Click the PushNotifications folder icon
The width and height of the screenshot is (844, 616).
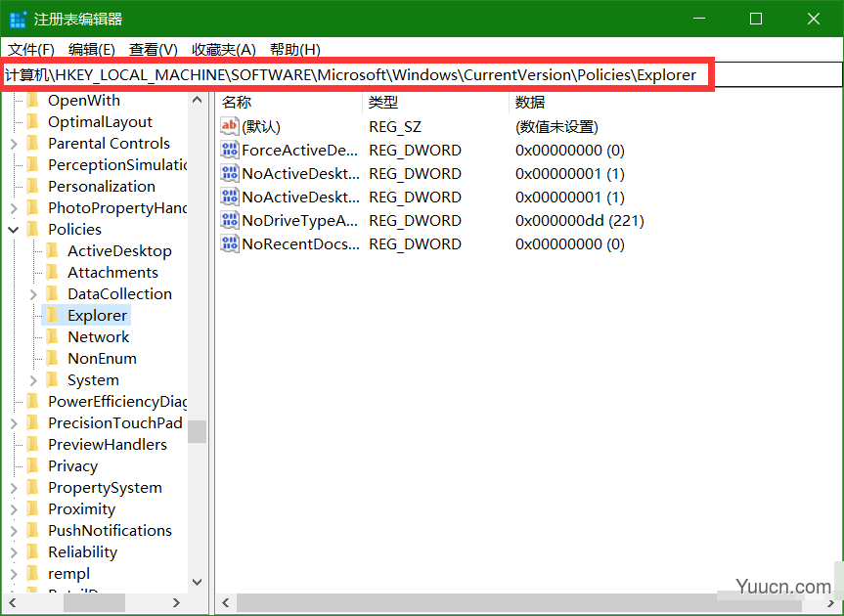[33, 531]
